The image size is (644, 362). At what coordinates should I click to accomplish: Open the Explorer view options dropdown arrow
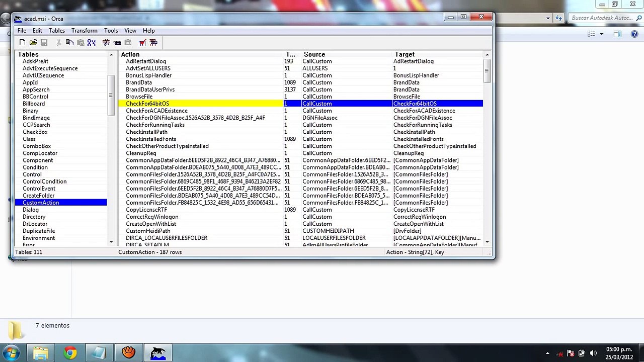[x=601, y=34]
